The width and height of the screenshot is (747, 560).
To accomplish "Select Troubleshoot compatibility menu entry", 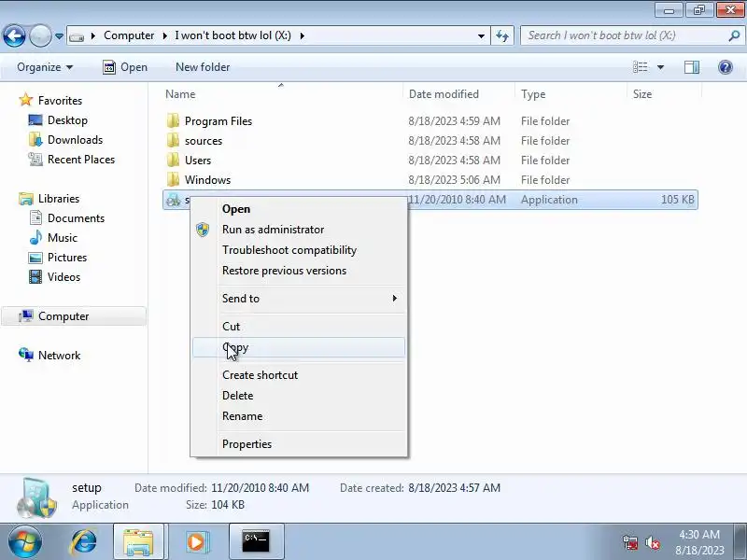I will coord(299,250).
